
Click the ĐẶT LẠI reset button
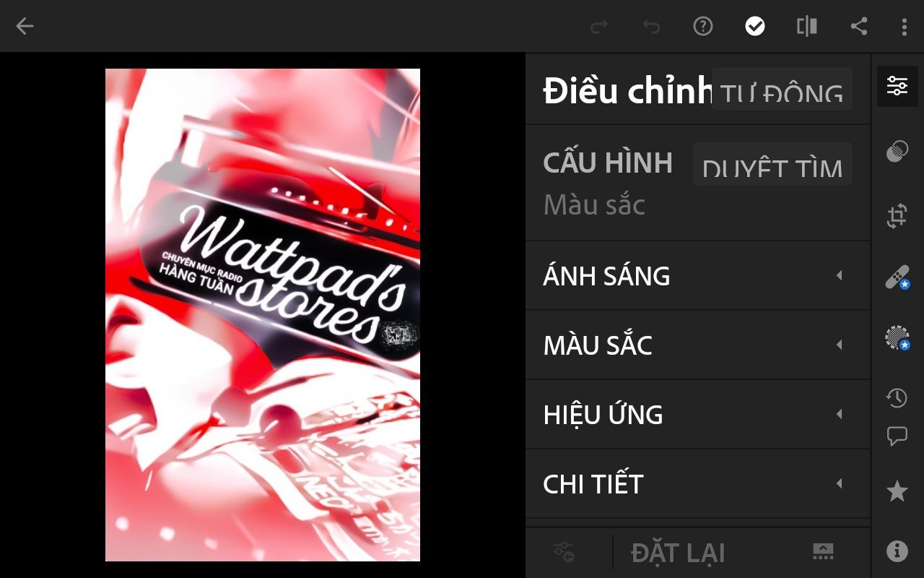coord(678,553)
